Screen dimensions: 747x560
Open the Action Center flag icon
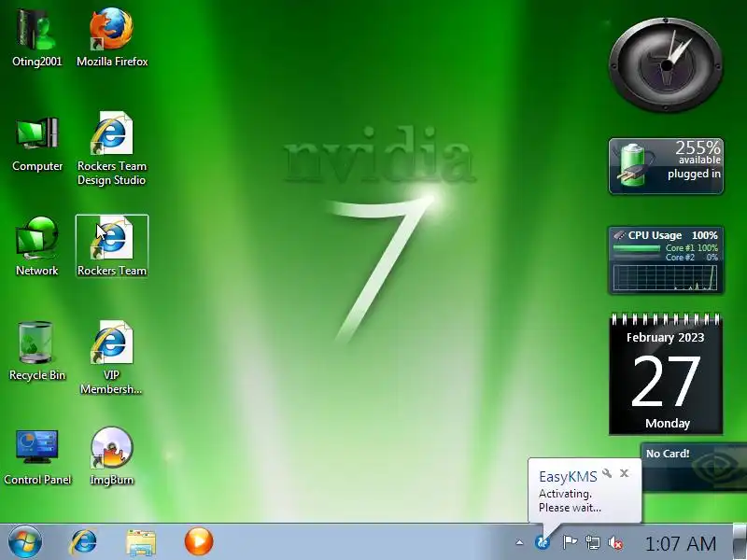pos(570,542)
